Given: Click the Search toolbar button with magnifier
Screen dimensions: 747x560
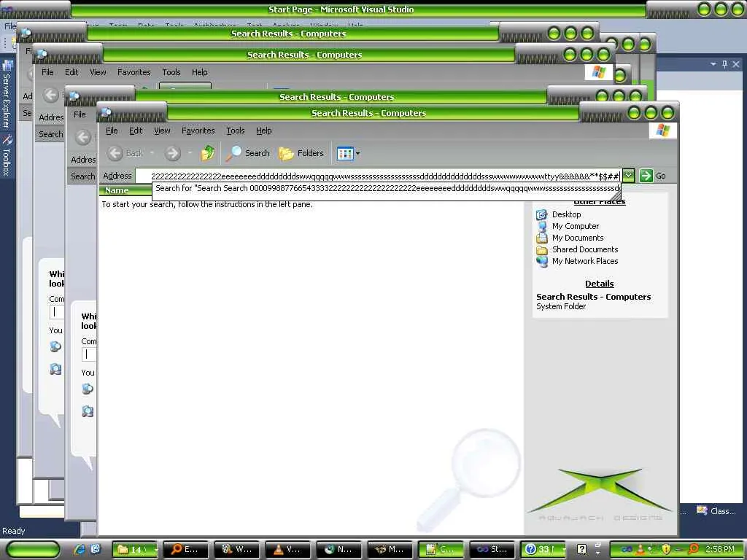Looking at the screenshot, I should coord(247,153).
